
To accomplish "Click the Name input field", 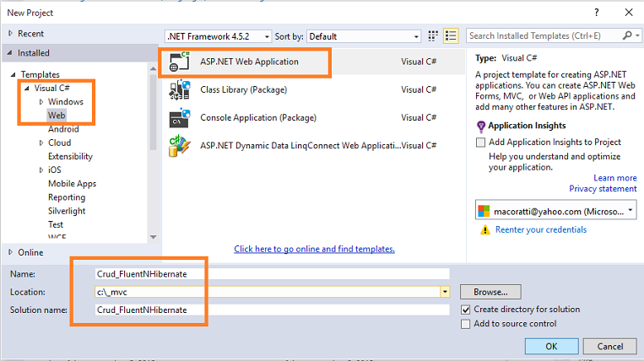I will (272, 274).
